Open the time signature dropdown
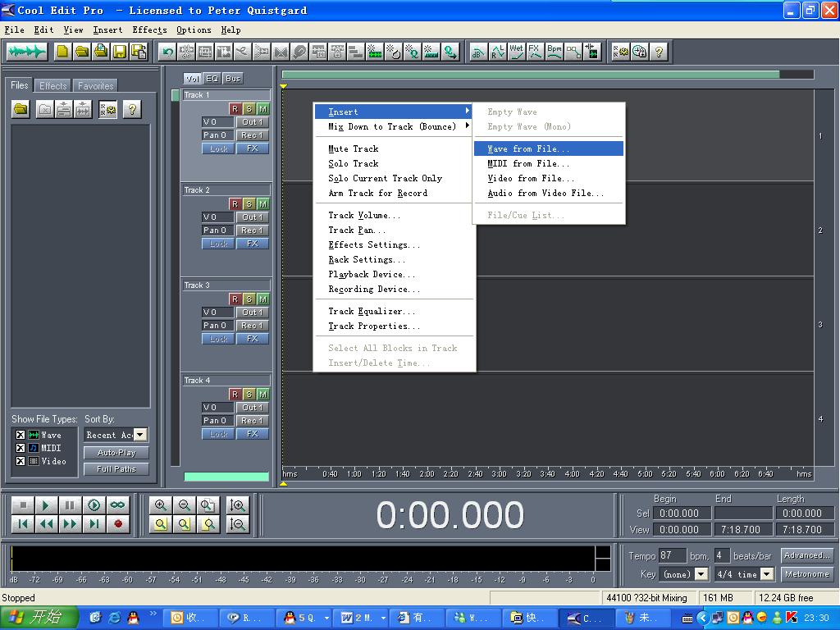The width and height of the screenshot is (840, 630). point(767,574)
